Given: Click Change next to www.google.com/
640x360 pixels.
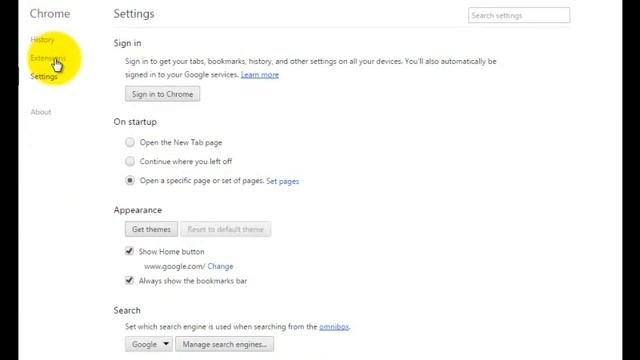Looking at the screenshot, I should (x=220, y=266).
